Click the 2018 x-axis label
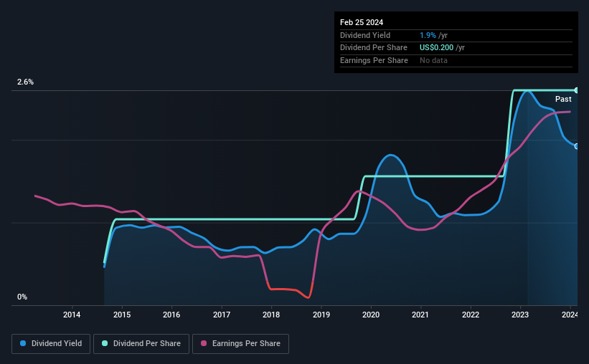 [271, 315]
